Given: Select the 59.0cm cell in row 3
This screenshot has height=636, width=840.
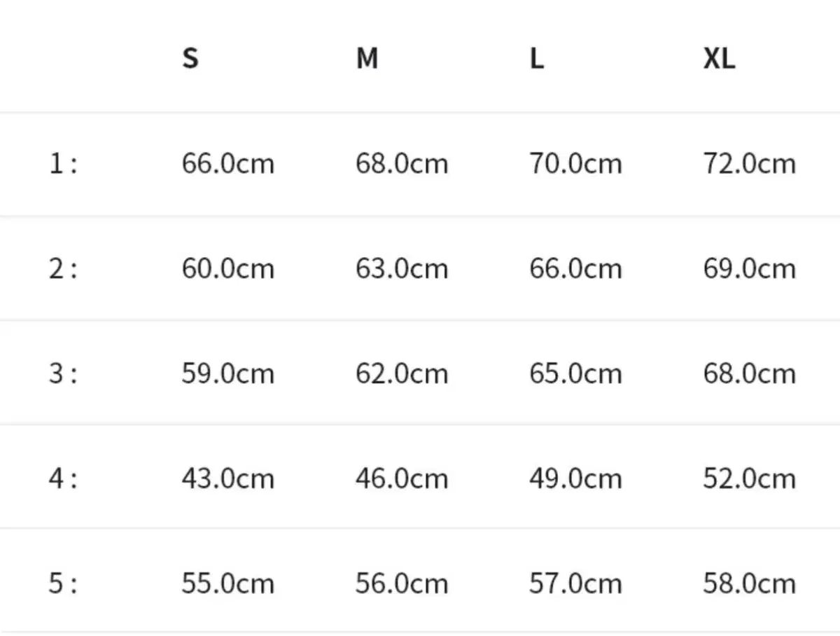Looking at the screenshot, I should click(227, 373).
